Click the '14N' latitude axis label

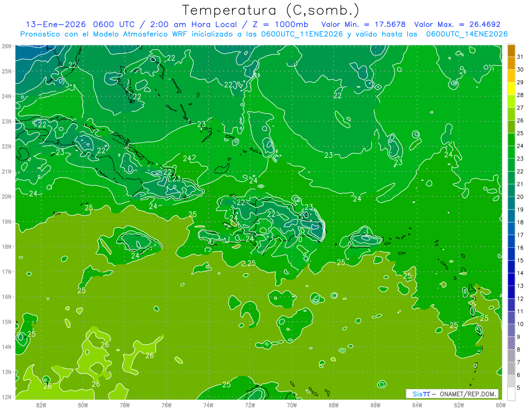tap(7, 347)
